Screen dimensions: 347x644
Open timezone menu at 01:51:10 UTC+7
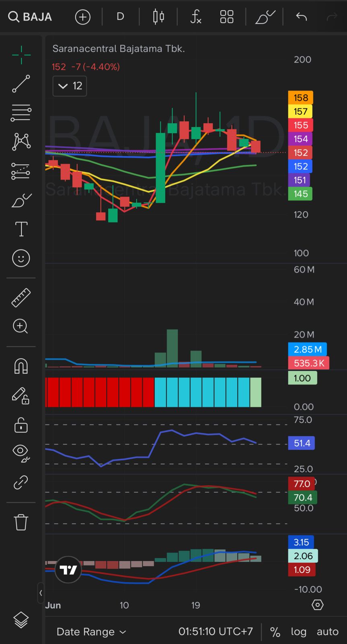coord(216,632)
